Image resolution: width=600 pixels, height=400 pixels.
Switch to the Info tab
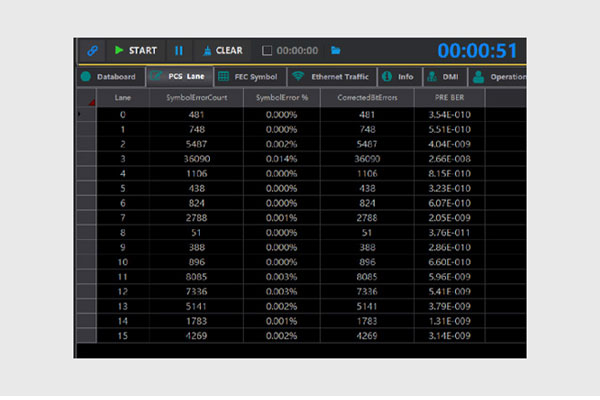(400, 77)
